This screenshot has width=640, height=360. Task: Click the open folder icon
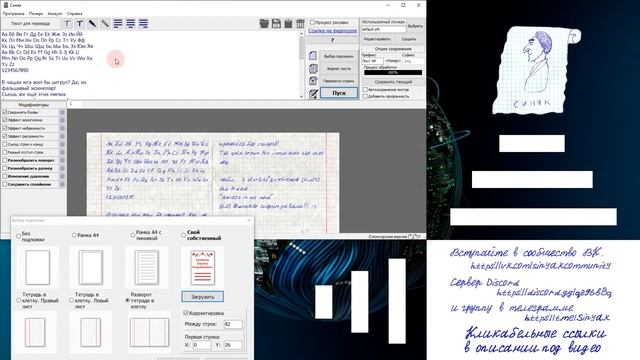pos(264,24)
